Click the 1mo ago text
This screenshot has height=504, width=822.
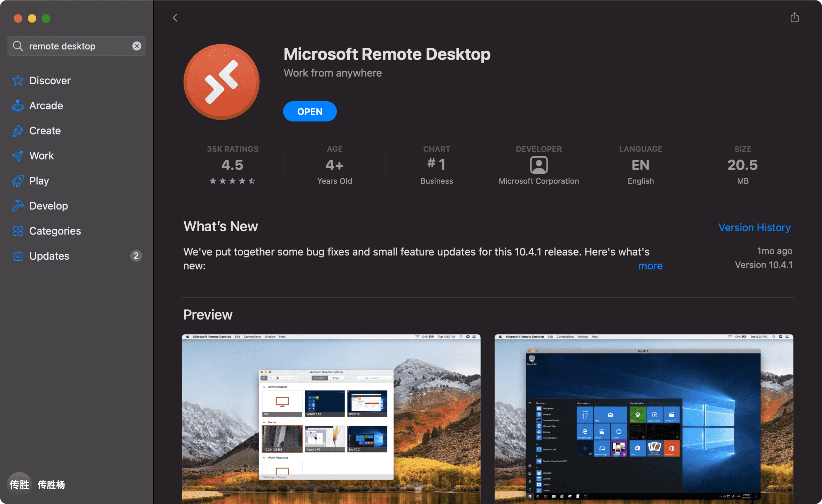[x=775, y=251]
